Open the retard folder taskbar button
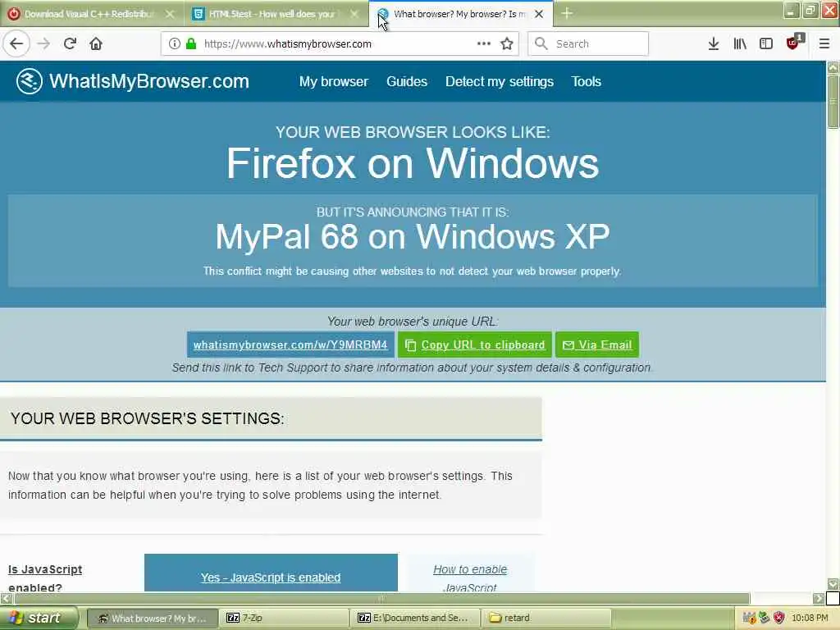 tap(546, 619)
